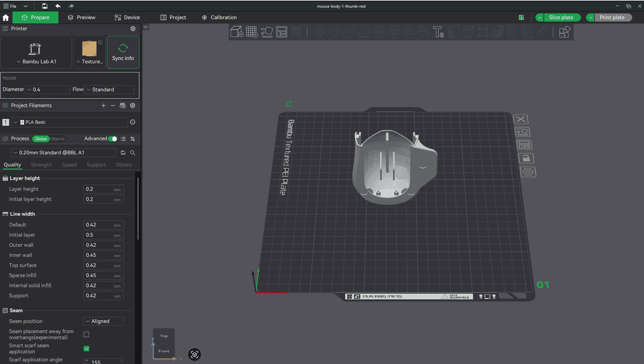
Task: Open the Bambu Lab A1 printer dropdown
Action: click(x=36, y=62)
